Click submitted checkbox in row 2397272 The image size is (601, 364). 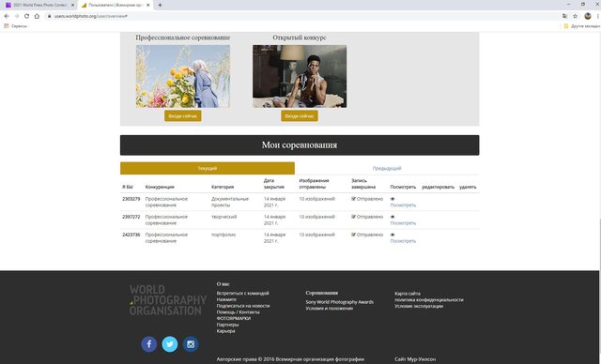(x=353, y=217)
